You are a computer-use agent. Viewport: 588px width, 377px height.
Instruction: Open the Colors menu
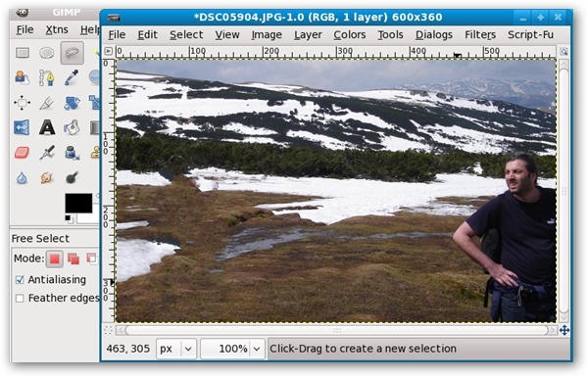350,35
